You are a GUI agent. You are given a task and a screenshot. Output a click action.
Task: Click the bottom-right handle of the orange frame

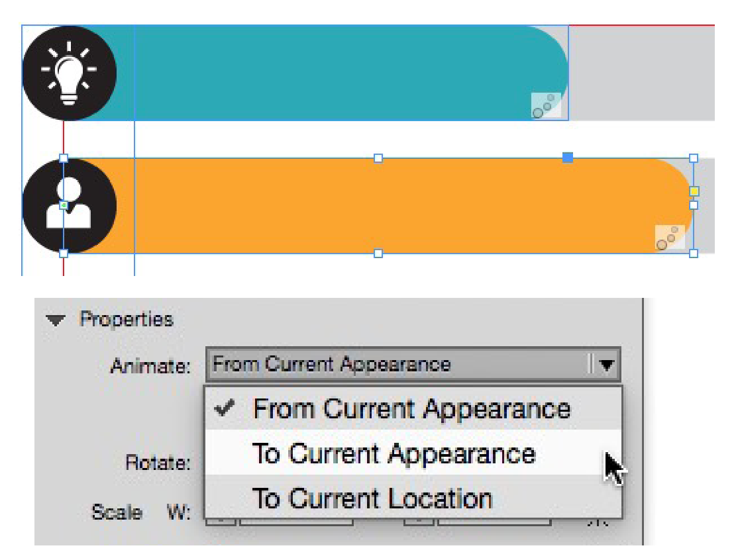694,253
